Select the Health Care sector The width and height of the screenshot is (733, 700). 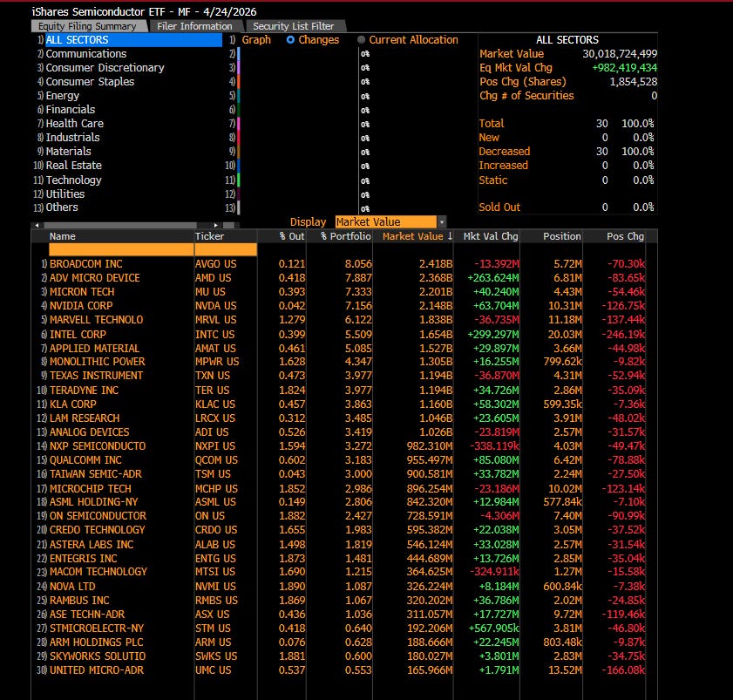[x=75, y=124]
